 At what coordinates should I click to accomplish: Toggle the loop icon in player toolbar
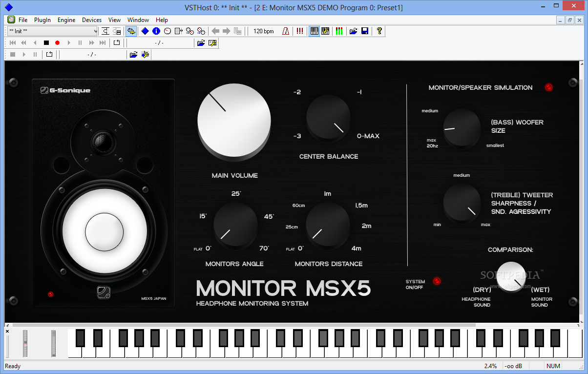coord(117,43)
